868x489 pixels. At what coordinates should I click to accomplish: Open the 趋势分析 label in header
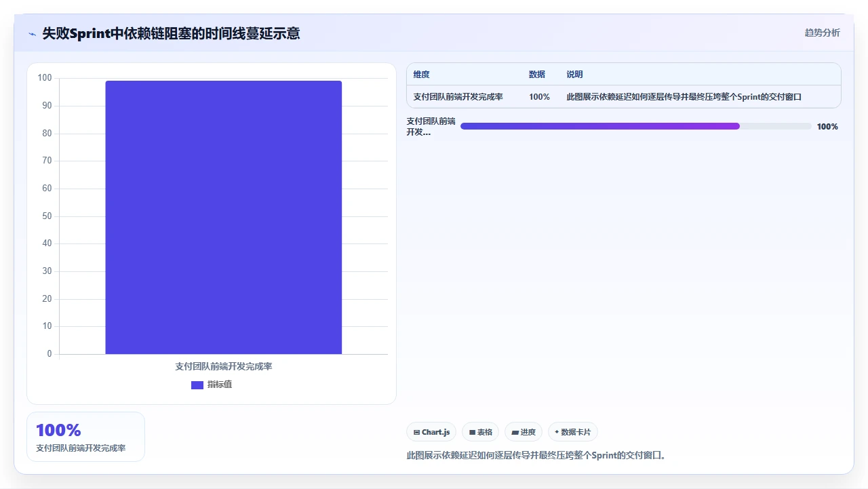822,33
